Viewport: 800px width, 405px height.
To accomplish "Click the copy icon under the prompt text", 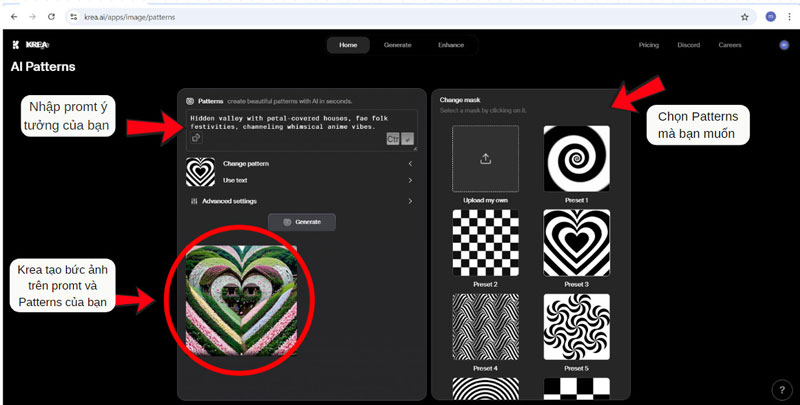I will 196,138.
